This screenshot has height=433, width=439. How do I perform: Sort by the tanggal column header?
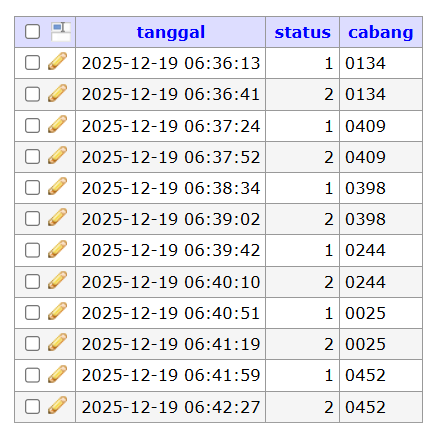pyautogui.click(x=171, y=32)
